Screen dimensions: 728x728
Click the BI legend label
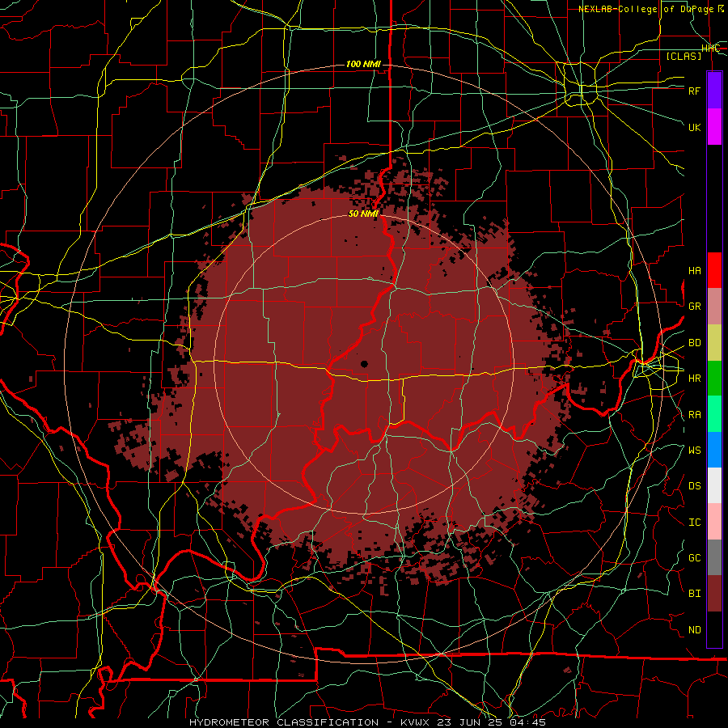[x=695, y=594]
